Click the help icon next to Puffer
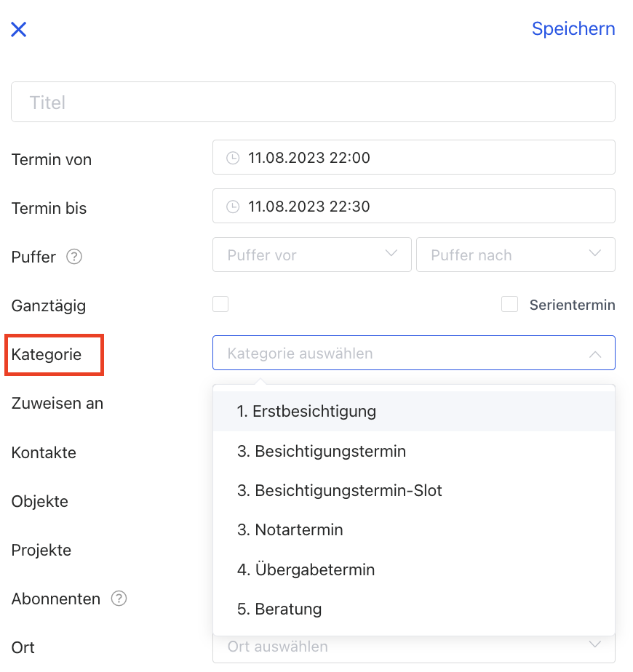 (x=73, y=257)
